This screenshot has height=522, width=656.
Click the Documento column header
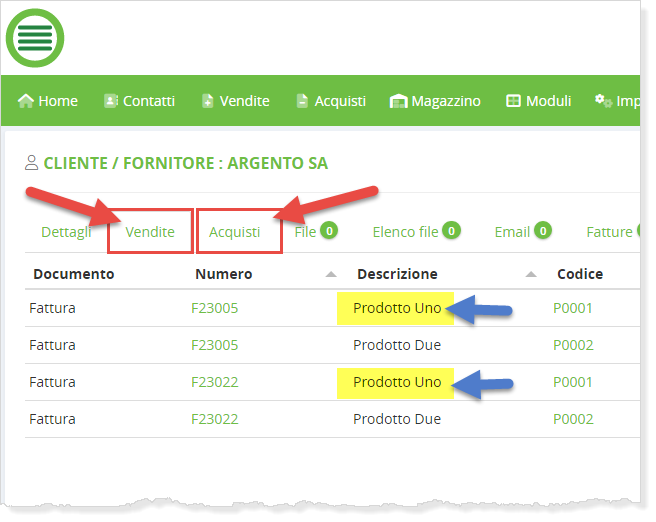tap(74, 274)
